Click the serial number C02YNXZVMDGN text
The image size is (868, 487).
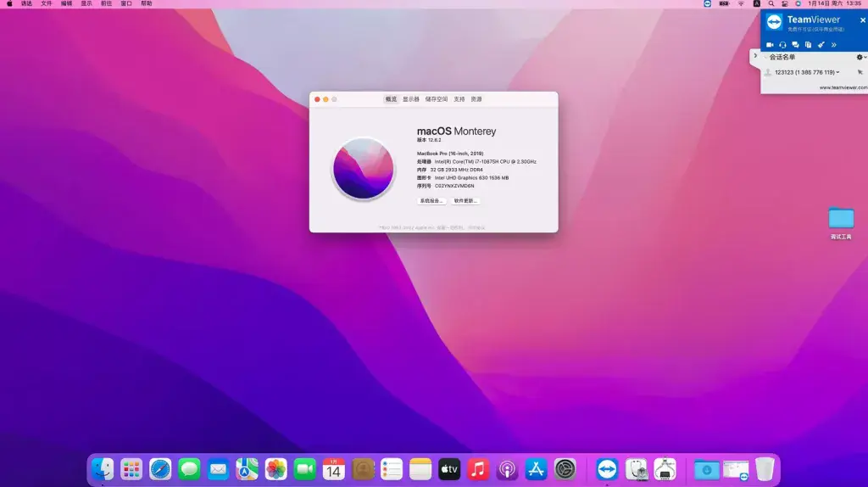(x=454, y=186)
